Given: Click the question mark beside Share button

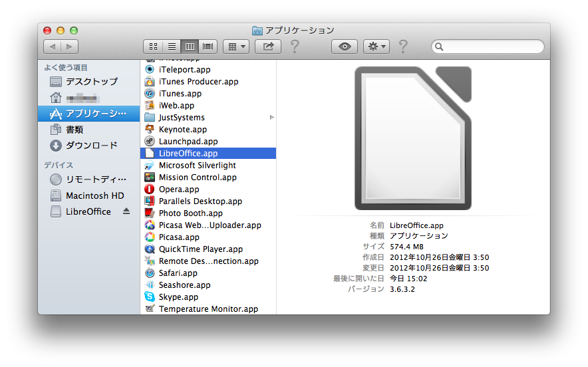Looking at the screenshot, I should pos(295,47).
